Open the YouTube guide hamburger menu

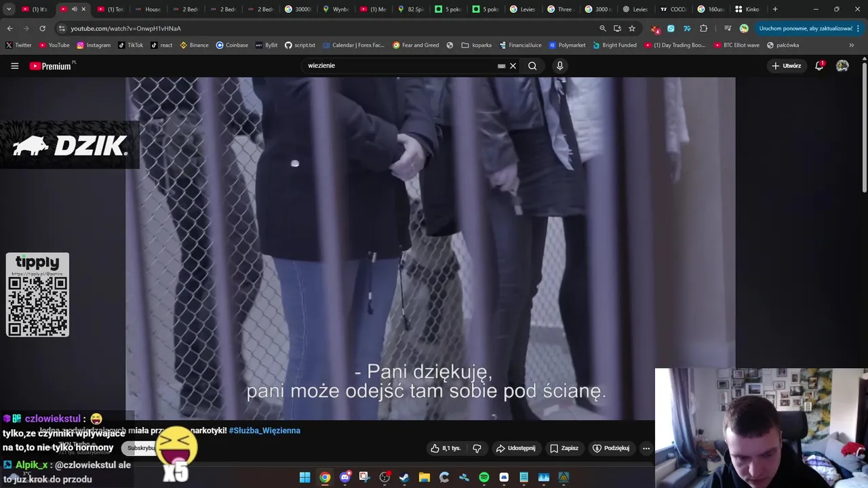point(14,66)
